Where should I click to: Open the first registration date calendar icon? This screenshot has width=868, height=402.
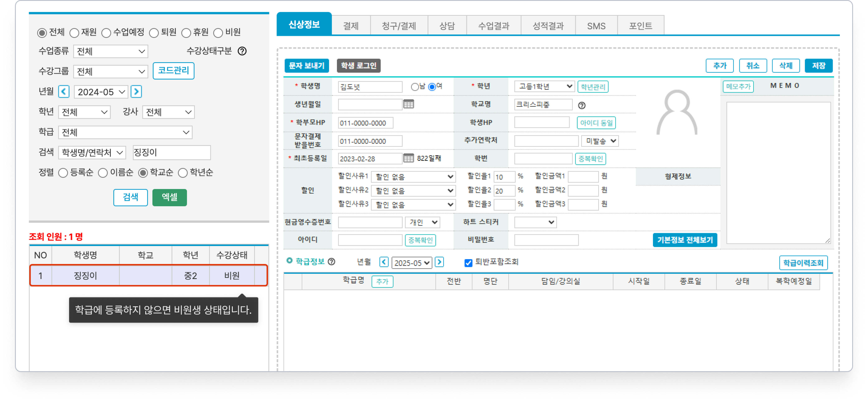tap(408, 158)
